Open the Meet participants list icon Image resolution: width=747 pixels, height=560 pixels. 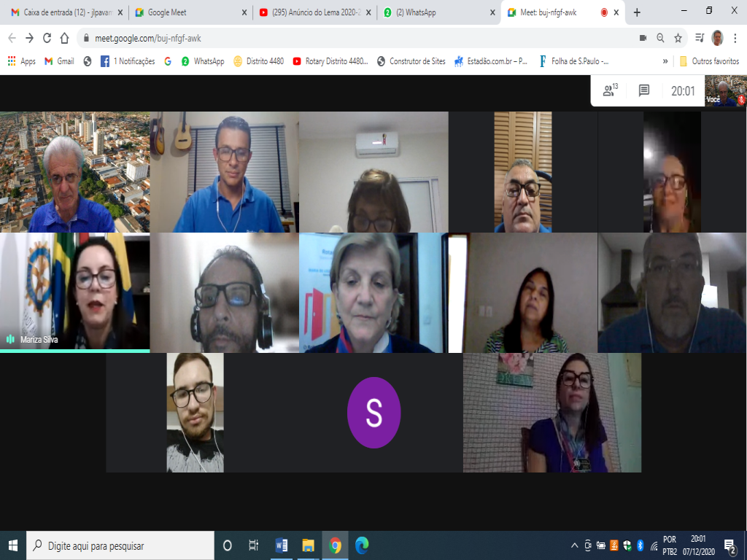[x=609, y=90]
